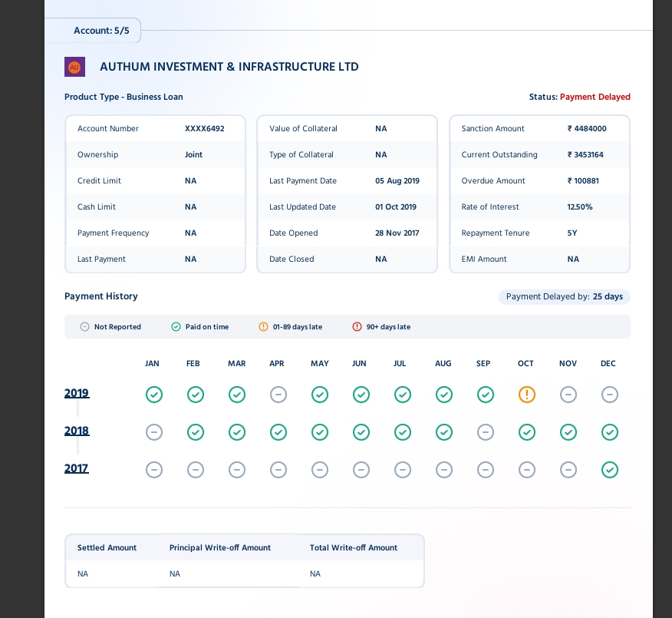Click the orange late-payment icon for October 2019

pos(526,395)
